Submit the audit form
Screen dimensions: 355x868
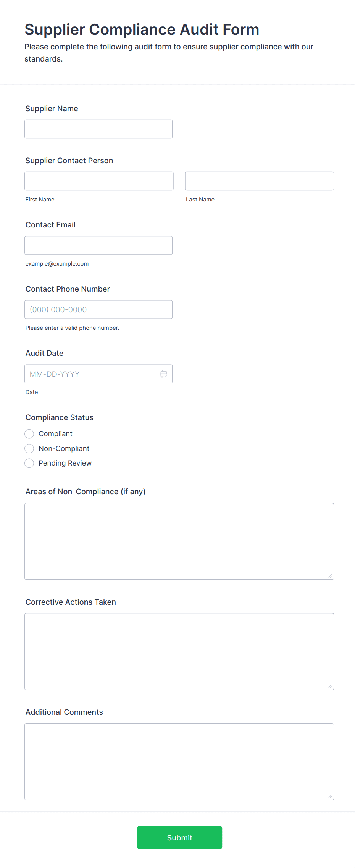click(x=180, y=837)
